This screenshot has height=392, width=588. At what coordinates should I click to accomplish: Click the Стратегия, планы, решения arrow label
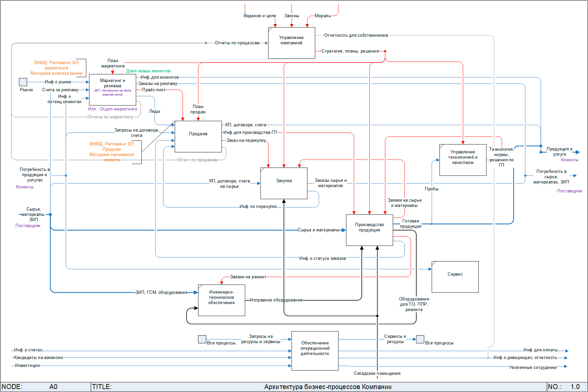pos(350,51)
